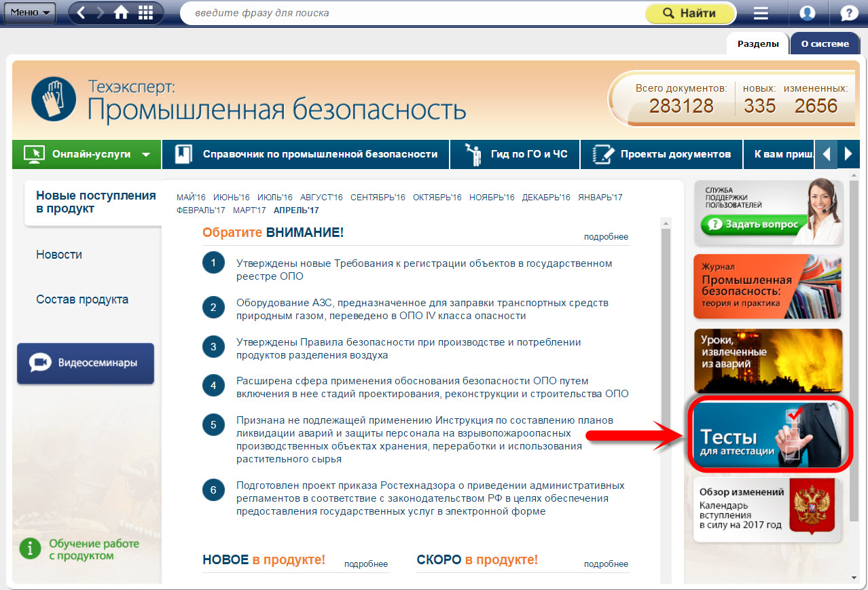Select the Новости section
868x590 pixels.
pos(59,255)
